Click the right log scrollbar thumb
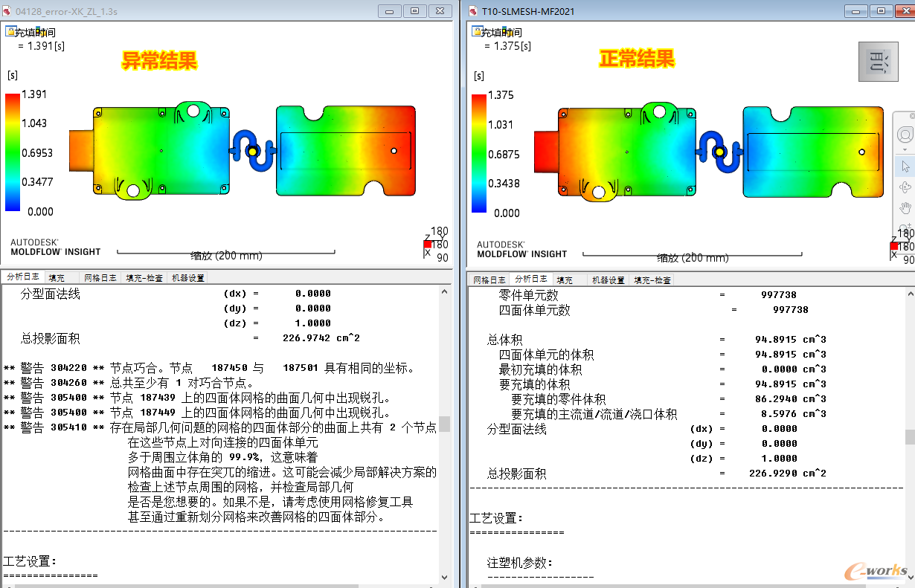915x588 pixels. point(910,436)
